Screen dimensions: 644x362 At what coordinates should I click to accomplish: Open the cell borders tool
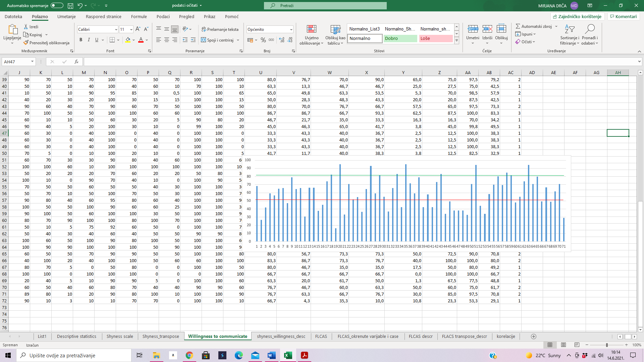112,40
